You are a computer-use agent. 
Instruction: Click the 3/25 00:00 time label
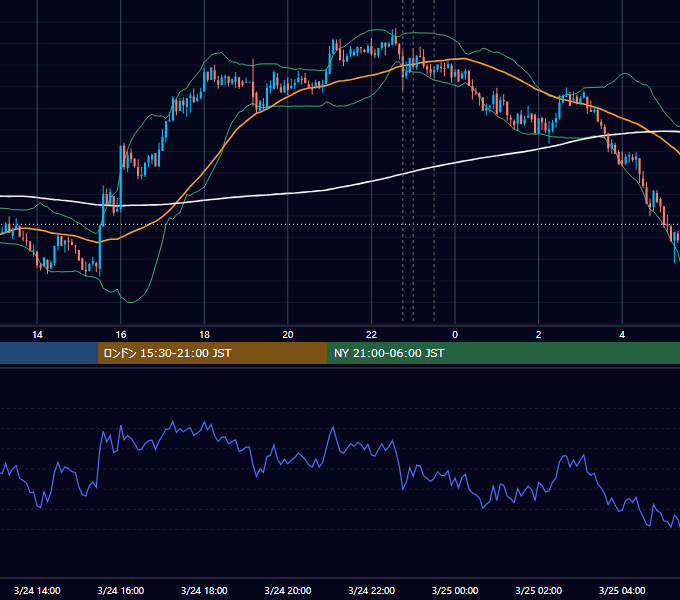pos(455,590)
